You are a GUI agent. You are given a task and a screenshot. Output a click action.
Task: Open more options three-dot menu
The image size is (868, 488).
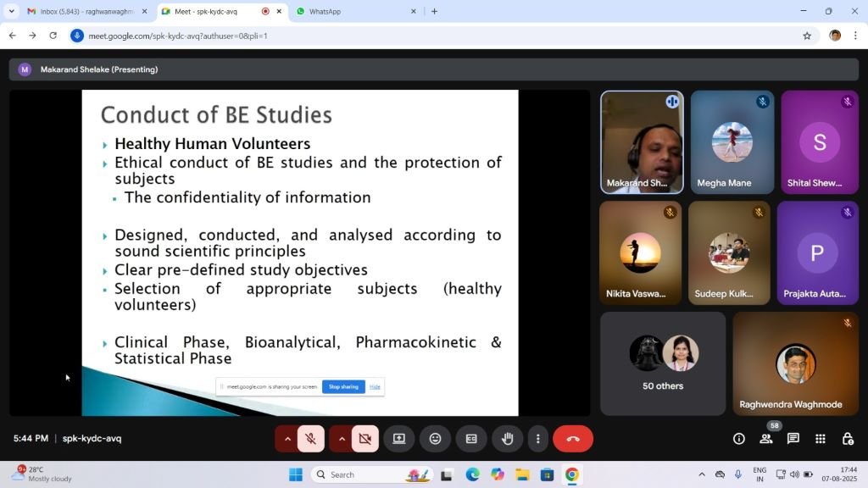(x=538, y=439)
